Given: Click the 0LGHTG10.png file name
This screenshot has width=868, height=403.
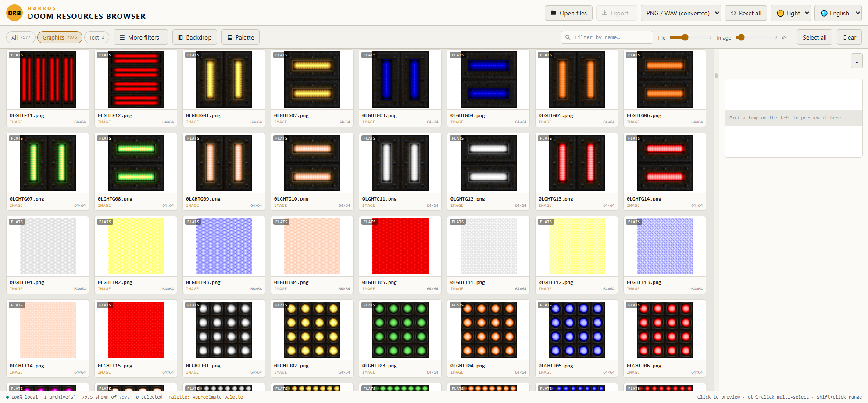Looking at the screenshot, I should pyautogui.click(x=291, y=199).
